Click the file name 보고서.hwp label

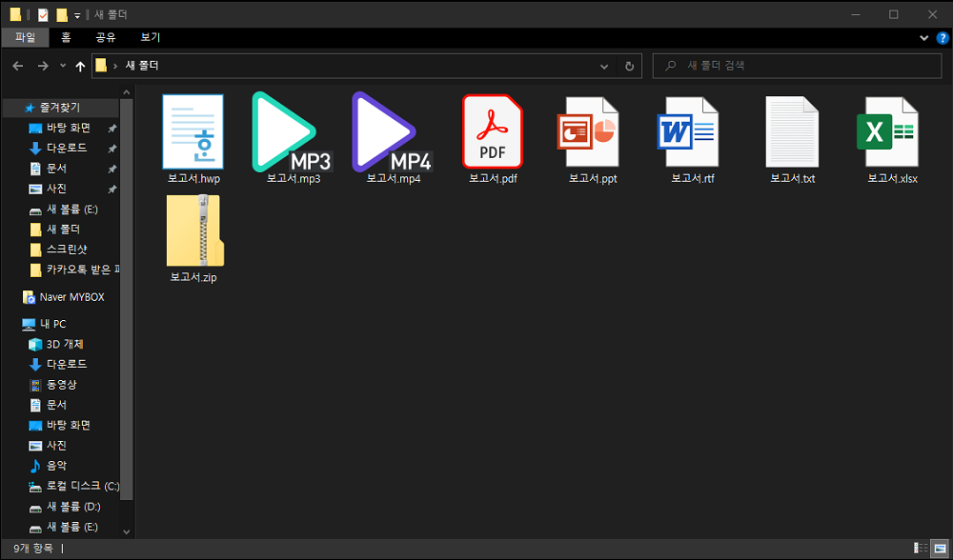193,178
